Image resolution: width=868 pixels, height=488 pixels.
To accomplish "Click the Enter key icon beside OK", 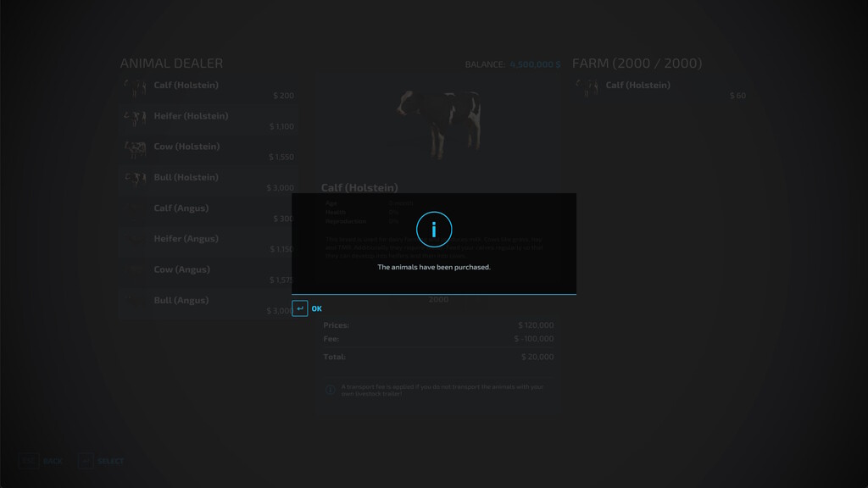I will [299, 308].
